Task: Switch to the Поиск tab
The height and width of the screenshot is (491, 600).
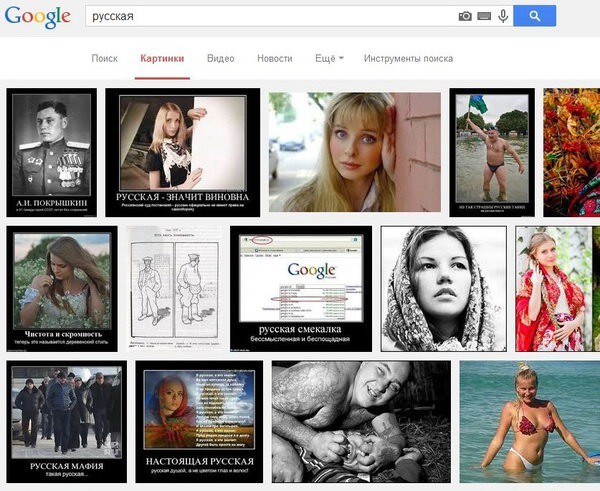Action: pos(104,59)
